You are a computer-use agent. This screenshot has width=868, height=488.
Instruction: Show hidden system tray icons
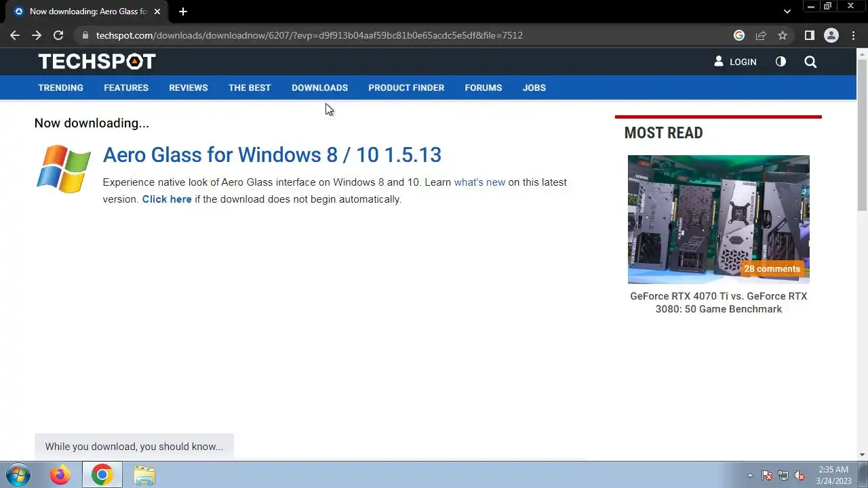coord(750,475)
